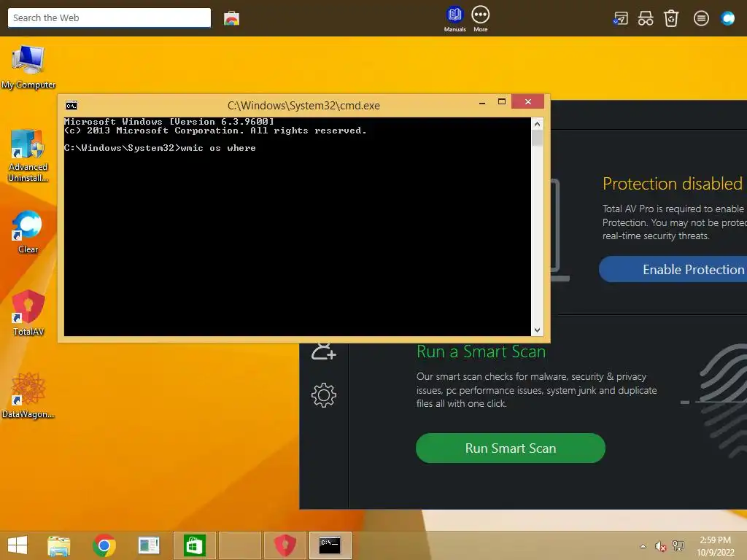Click cmd scrollbar down arrow
Viewport: 747px width, 560px height.
(x=538, y=330)
